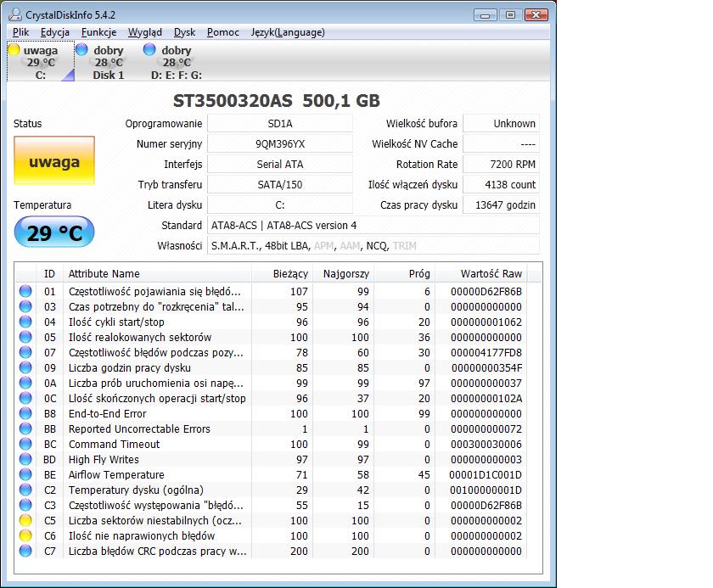Select the Temperatury dysku (ogólna) row name
This screenshot has width=713, height=588.
pyautogui.click(x=136, y=490)
